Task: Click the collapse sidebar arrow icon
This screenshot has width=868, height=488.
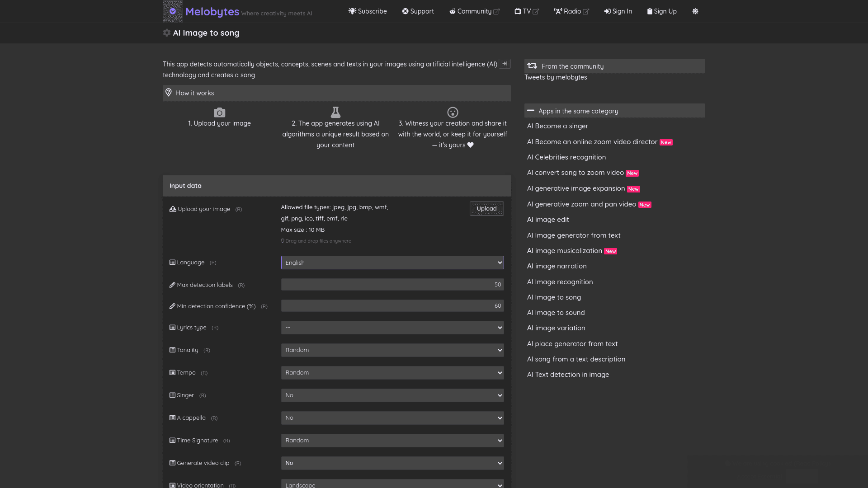Action: click(505, 64)
